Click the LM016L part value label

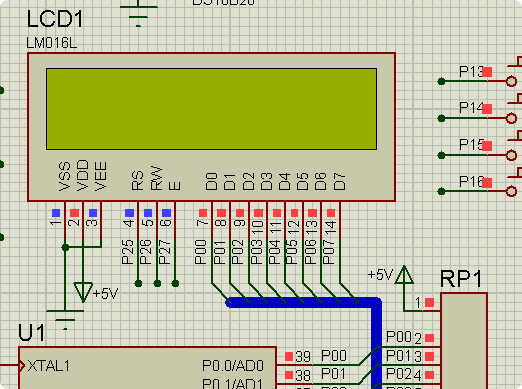pyautogui.click(x=51, y=43)
